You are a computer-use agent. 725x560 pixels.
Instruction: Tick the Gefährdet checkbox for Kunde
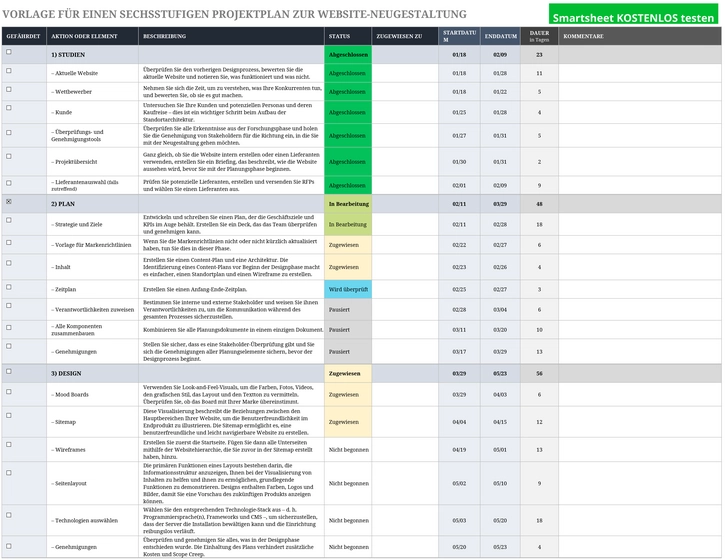tap(9, 108)
